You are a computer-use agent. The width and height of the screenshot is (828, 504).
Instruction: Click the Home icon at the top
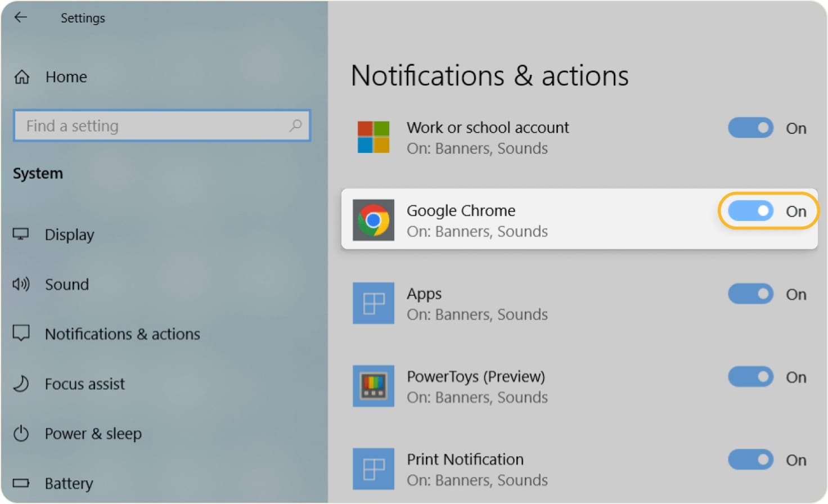coord(21,76)
